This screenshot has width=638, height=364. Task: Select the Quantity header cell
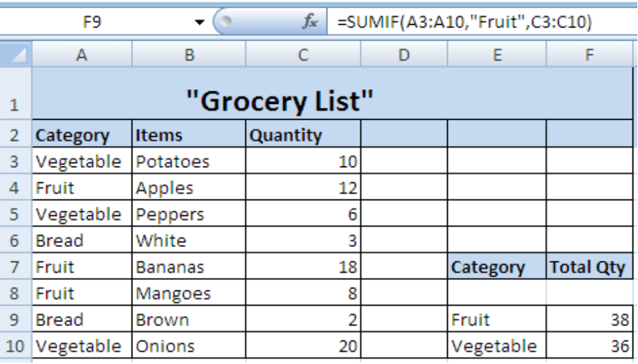303,136
